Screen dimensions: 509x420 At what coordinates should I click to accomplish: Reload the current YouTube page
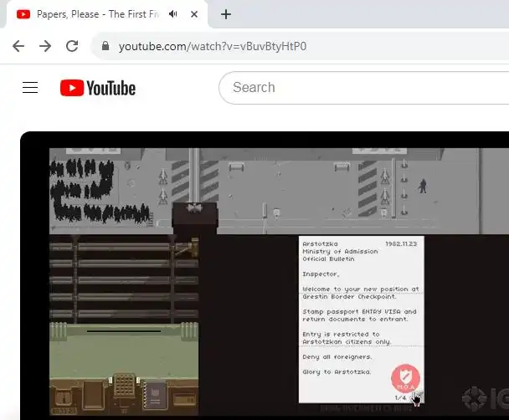tap(72, 46)
